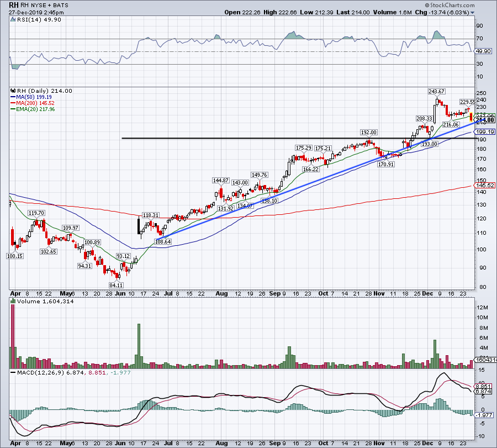Click the Volume 1.6M header value
Screen dimensions: 497x448
point(393,12)
